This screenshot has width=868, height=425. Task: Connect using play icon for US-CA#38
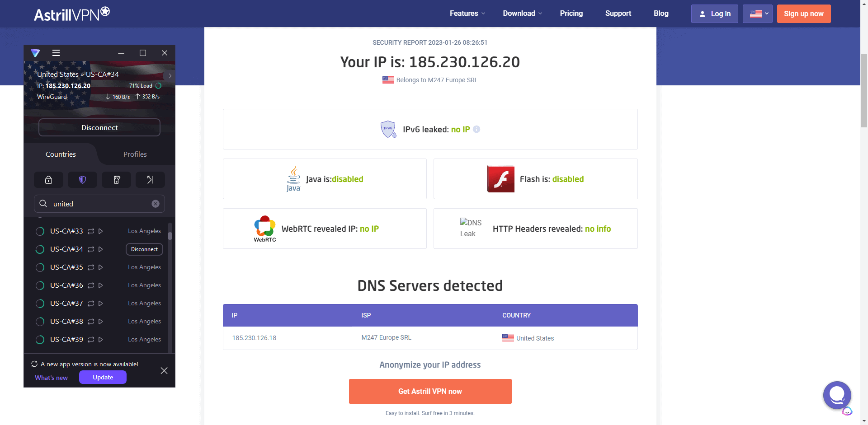coord(101,322)
